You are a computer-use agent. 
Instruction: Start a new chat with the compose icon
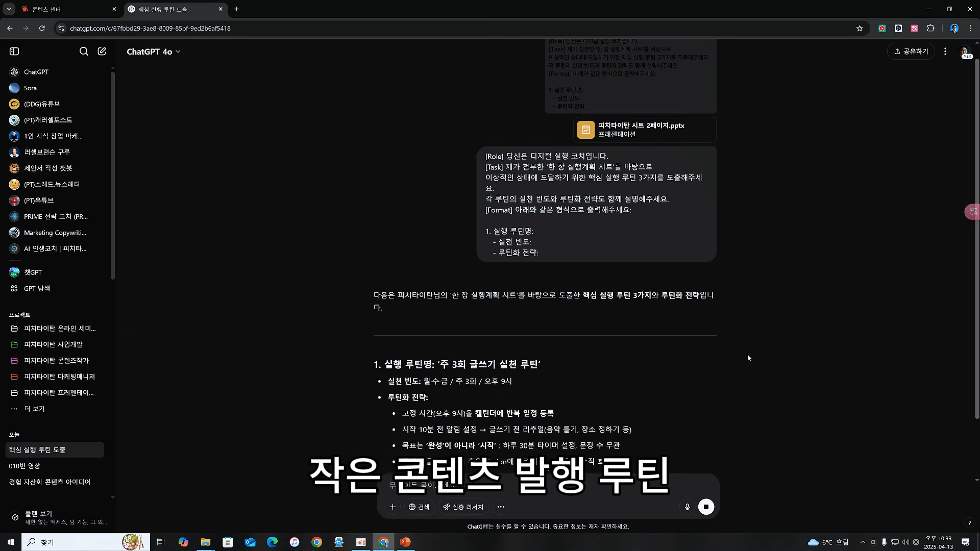point(102,51)
